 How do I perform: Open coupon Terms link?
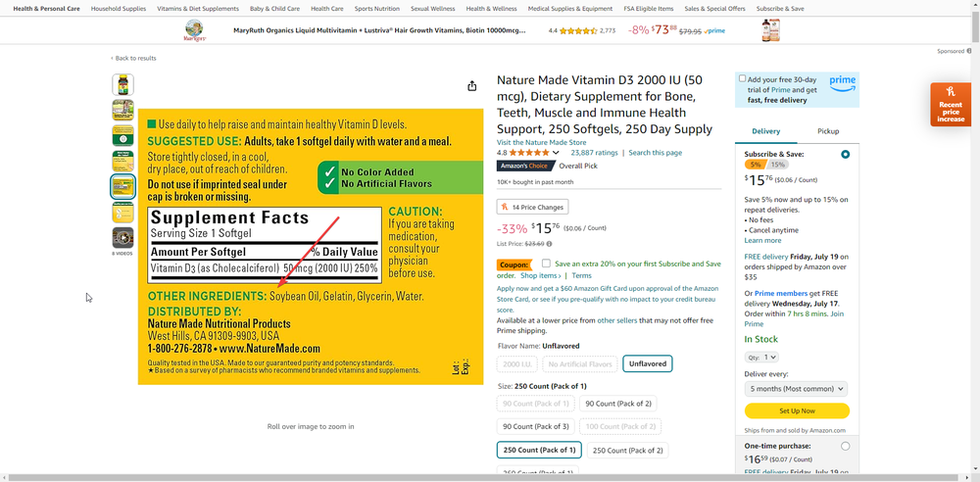(x=581, y=275)
